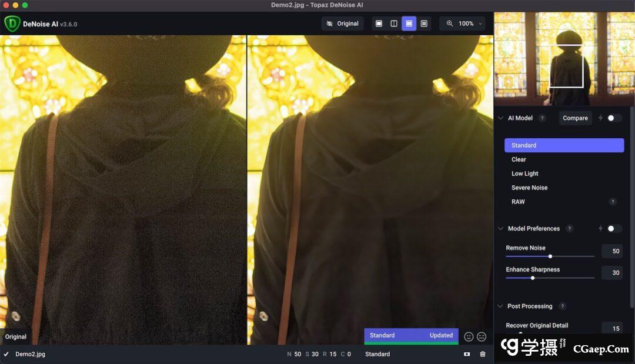Toggle the Original preview eye button

(343, 24)
